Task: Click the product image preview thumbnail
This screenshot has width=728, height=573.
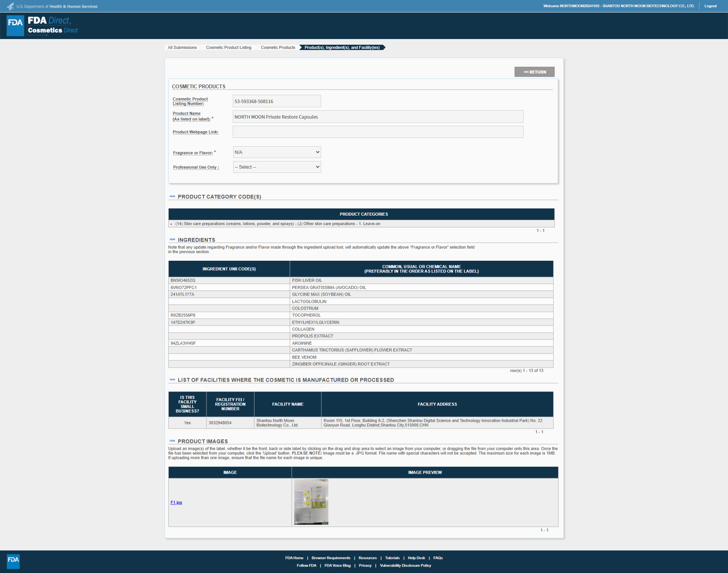Action: (311, 502)
